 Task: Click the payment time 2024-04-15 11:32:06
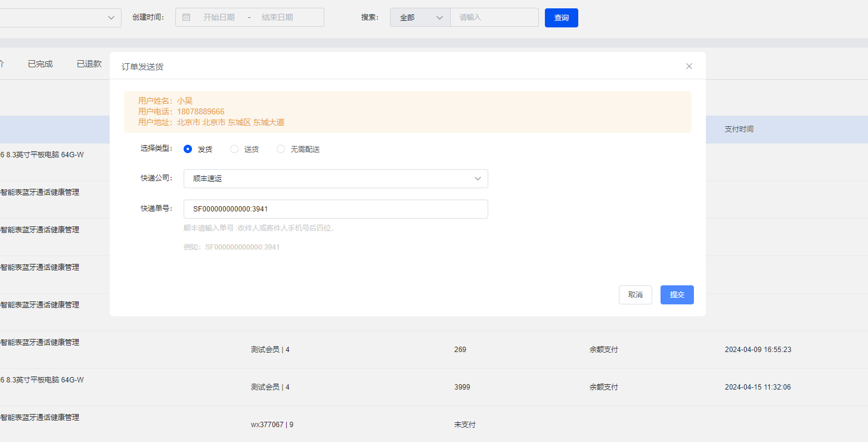click(758, 387)
